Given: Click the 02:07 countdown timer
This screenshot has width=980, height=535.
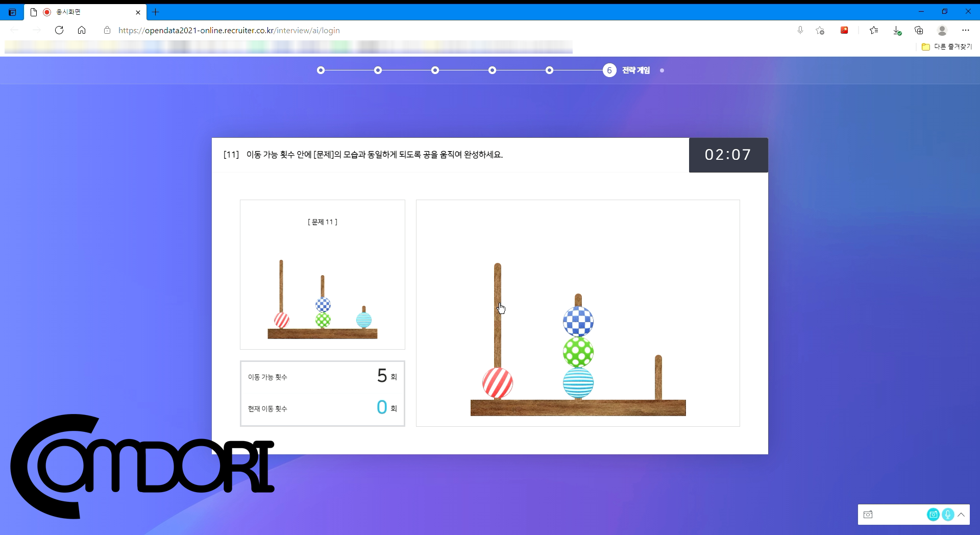Looking at the screenshot, I should [728, 155].
